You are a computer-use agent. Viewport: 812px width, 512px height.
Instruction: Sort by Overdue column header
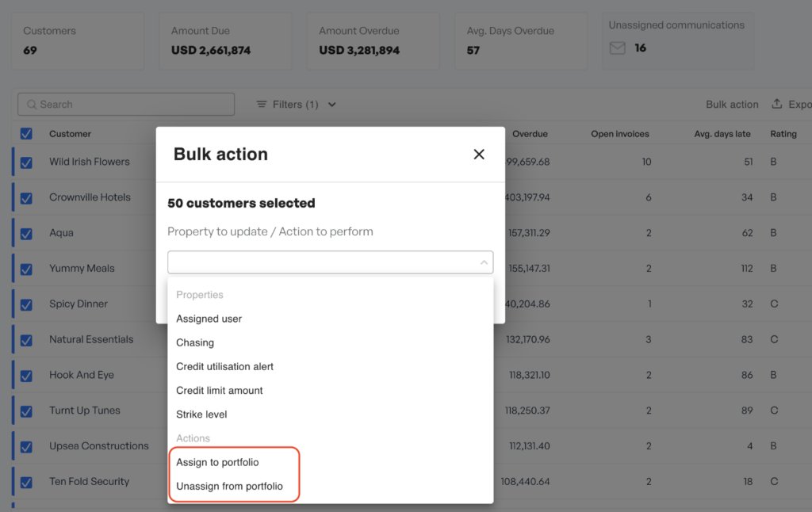(530, 134)
